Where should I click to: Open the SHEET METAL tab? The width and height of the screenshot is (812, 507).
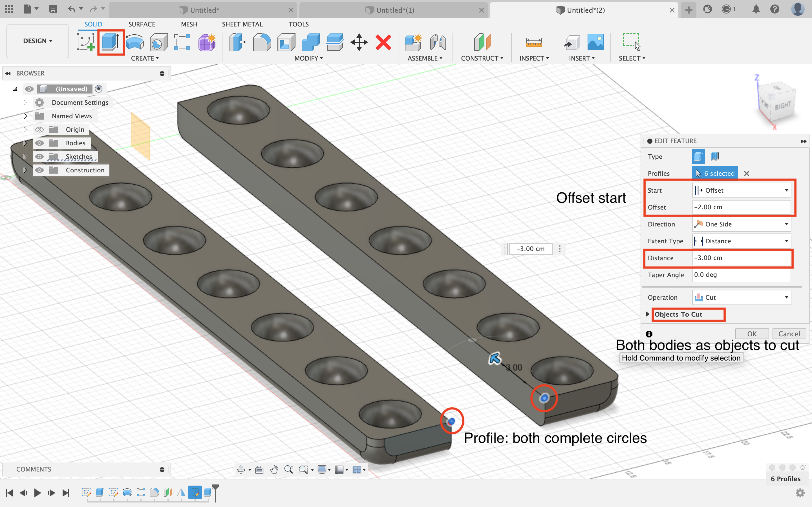coord(242,24)
